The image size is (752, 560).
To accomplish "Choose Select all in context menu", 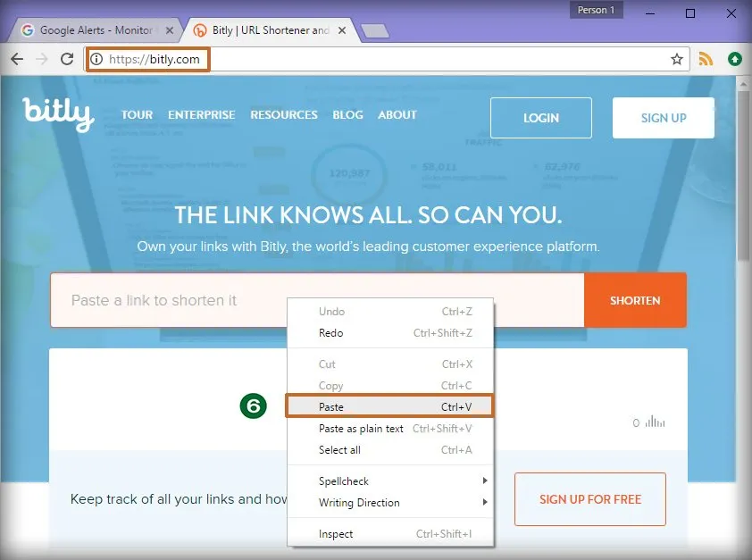I will 390,450.
